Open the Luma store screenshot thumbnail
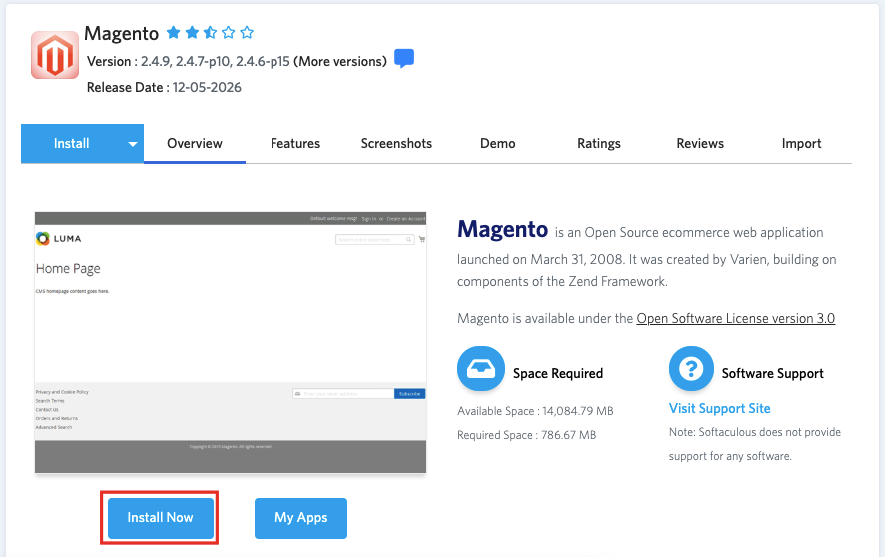Screen dimensions: 885x557 230,343
